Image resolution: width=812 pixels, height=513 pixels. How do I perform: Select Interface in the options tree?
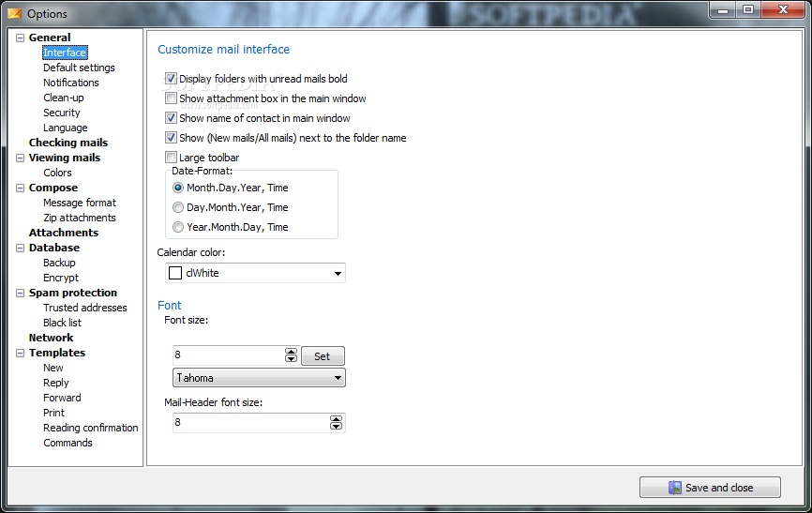pyautogui.click(x=65, y=53)
